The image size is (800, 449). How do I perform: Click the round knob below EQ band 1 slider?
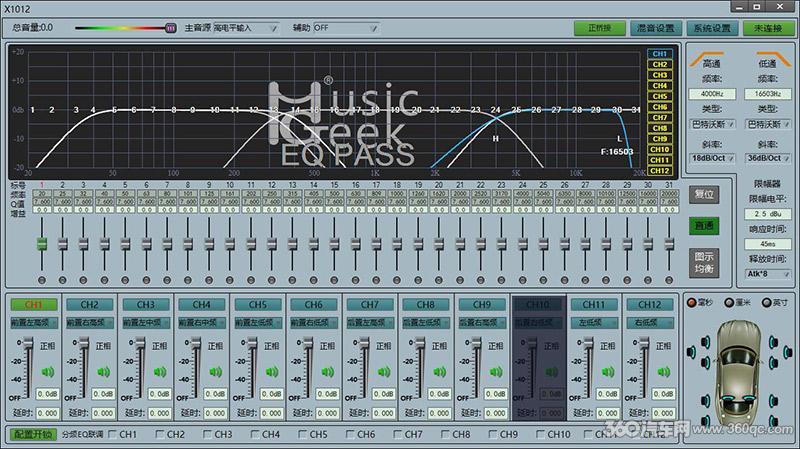(x=42, y=280)
